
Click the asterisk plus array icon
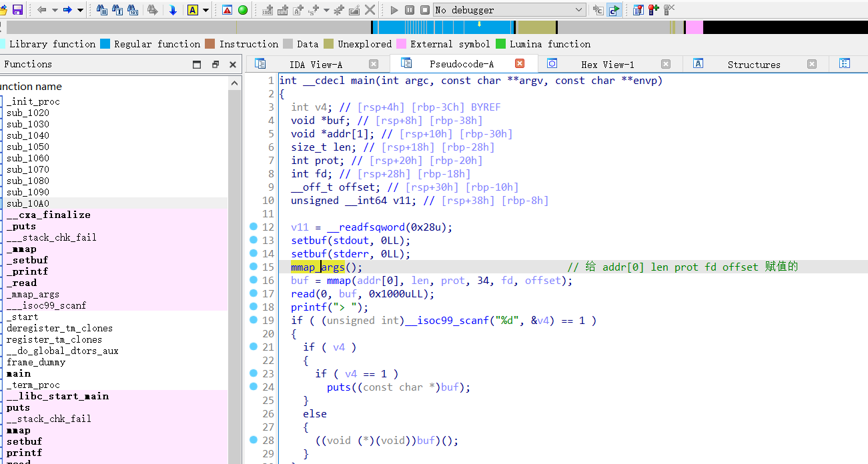pyautogui.click(x=339, y=10)
